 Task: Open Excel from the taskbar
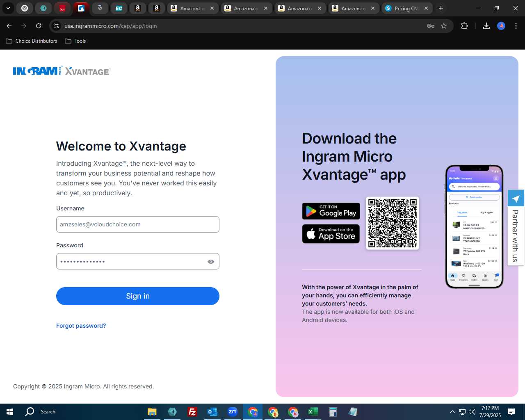313,412
